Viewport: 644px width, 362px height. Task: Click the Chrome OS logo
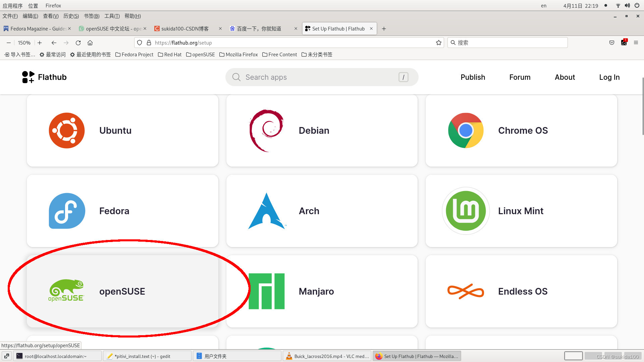466,130
